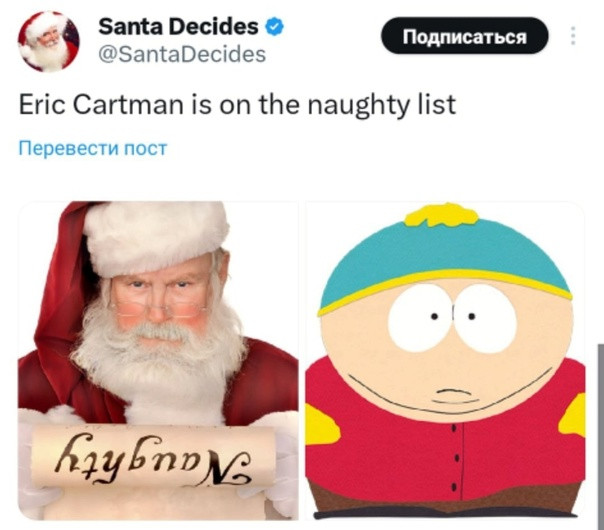Click Santa's glasses in the photo
Viewport: 604px width, 530px height.
[x=158, y=308]
